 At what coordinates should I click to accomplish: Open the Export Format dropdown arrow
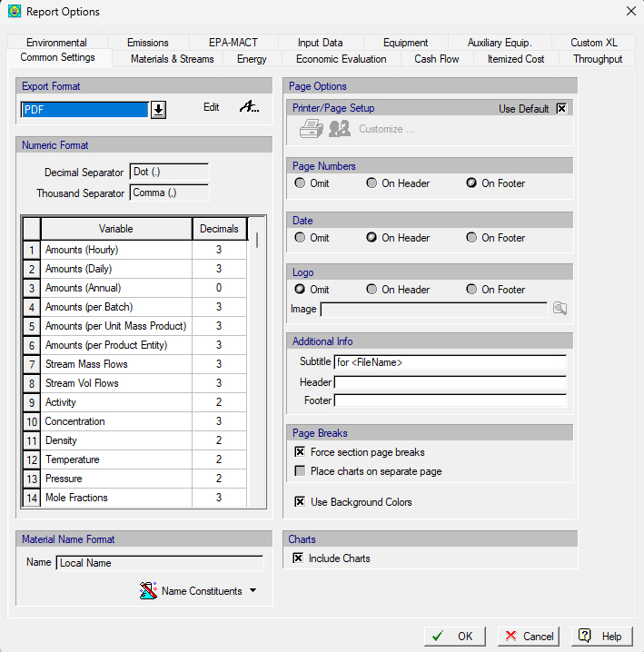coord(158,110)
